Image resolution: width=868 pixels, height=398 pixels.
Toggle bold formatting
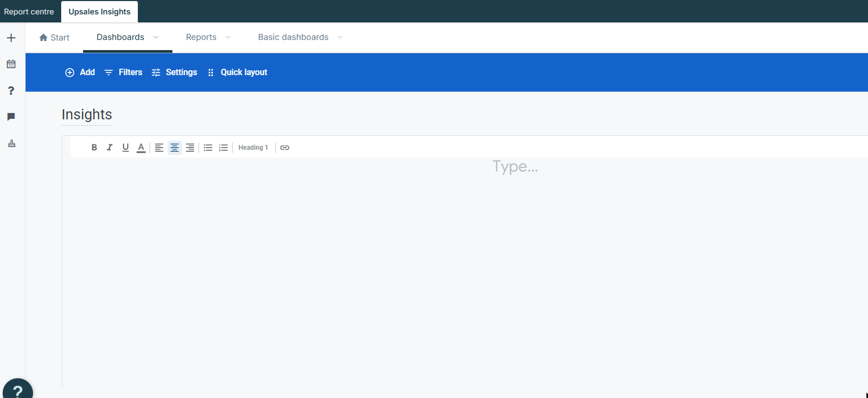[x=94, y=148]
